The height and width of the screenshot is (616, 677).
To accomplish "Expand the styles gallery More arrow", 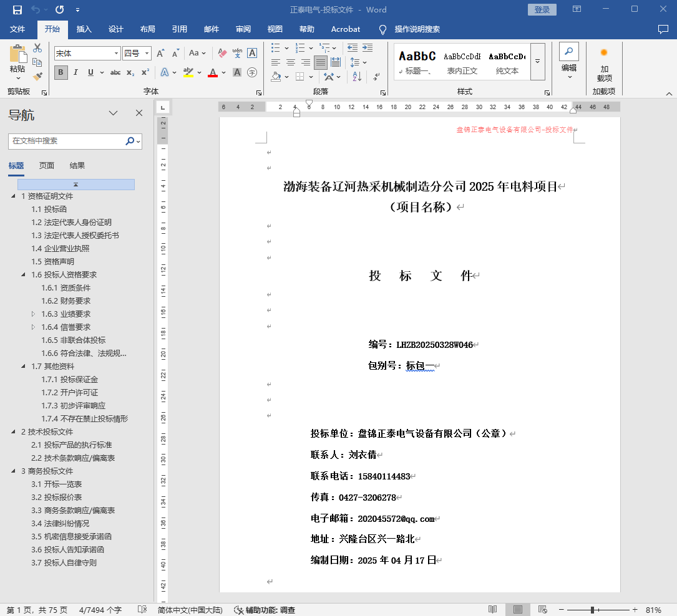I will pos(537,62).
